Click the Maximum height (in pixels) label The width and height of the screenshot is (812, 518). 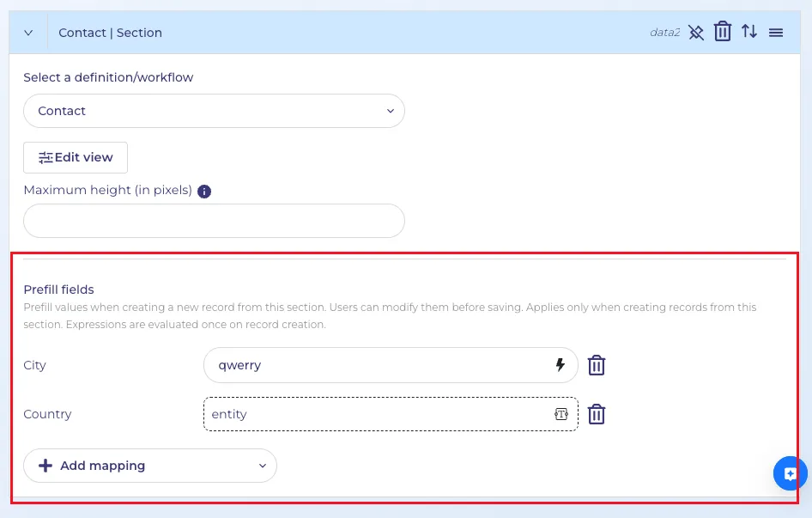107,191
